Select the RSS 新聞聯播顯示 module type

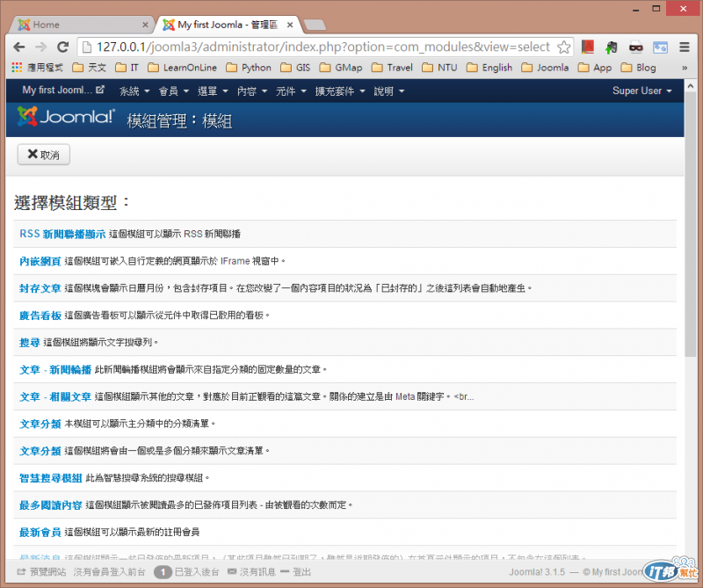click(x=62, y=234)
